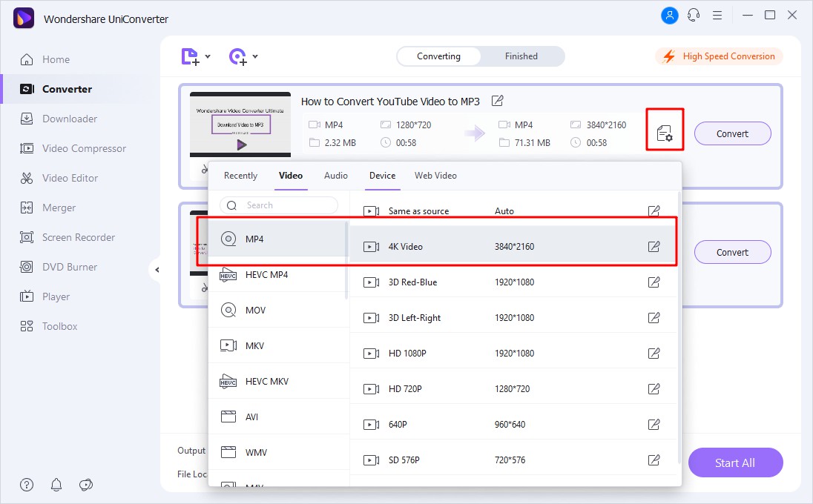The width and height of the screenshot is (813, 504).
Task: Click the Start All button
Action: (735, 462)
